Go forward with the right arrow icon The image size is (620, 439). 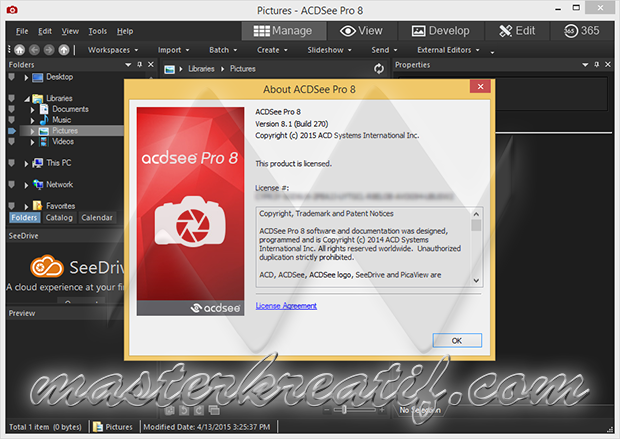click(x=49, y=50)
